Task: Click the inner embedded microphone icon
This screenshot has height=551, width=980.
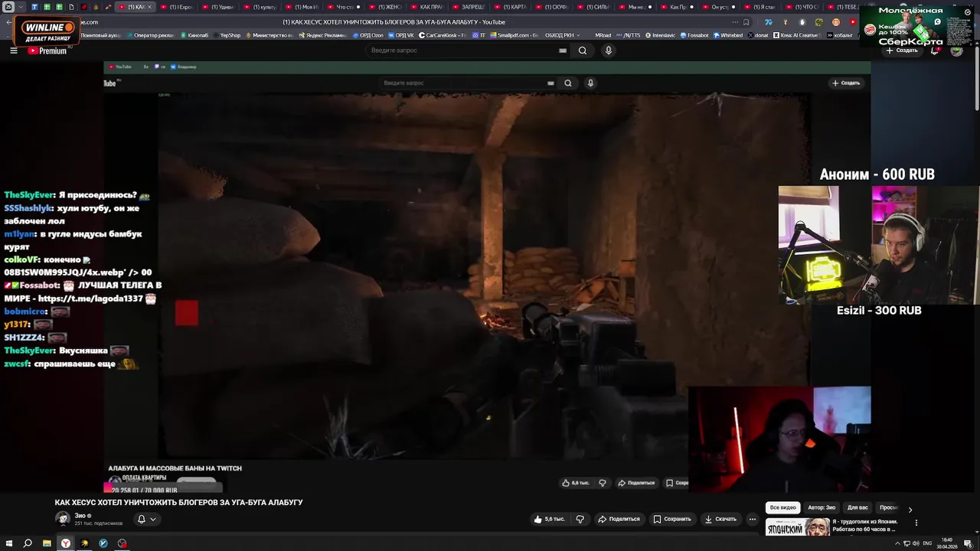Action: pos(590,83)
